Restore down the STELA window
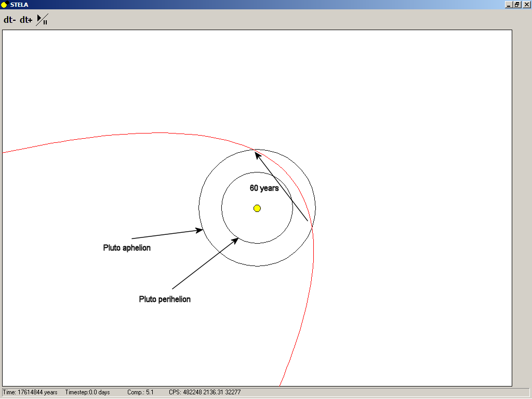The image size is (532, 399). click(517, 4)
